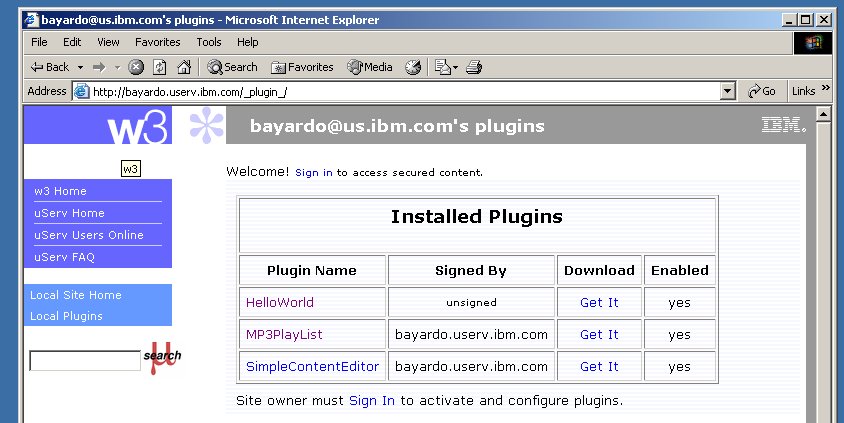Expand the Back button history arrow

[x=79, y=67]
